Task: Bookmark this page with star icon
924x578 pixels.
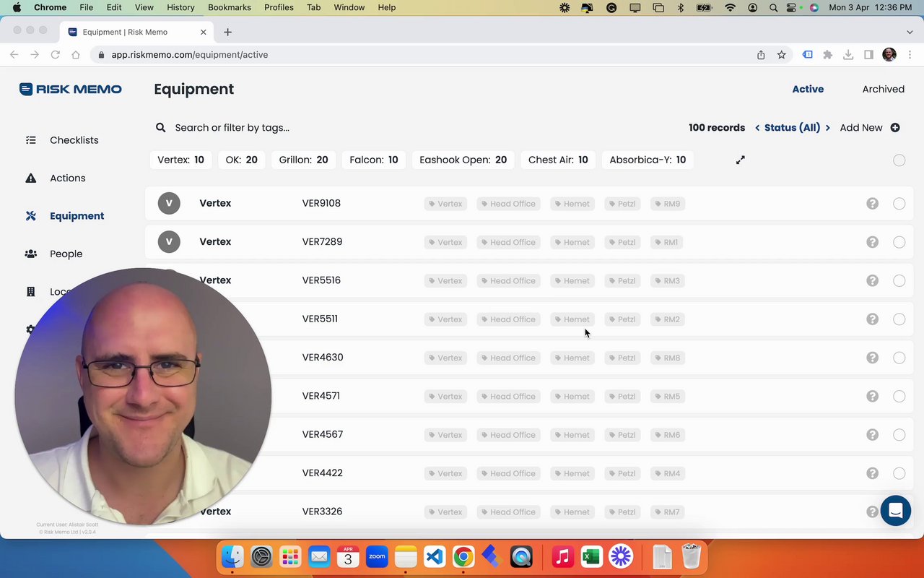Action: pyautogui.click(x=781, y=55)
